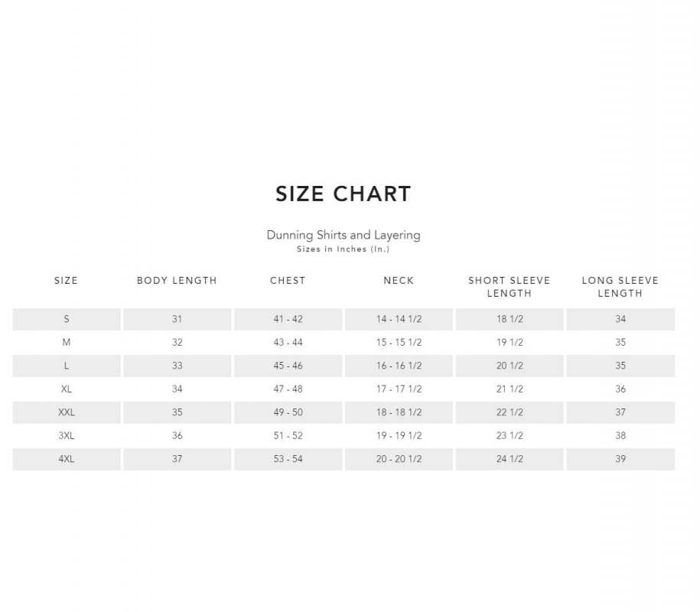
Task: Click the XL size row label
Action: pos(67,389)
